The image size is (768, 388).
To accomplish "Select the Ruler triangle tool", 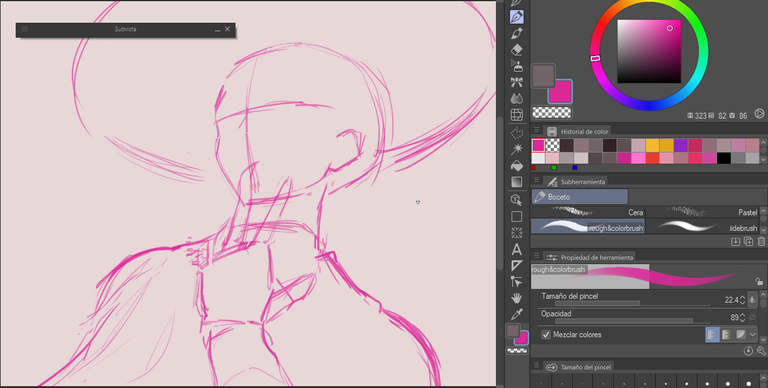I will [x=516, y=266].
